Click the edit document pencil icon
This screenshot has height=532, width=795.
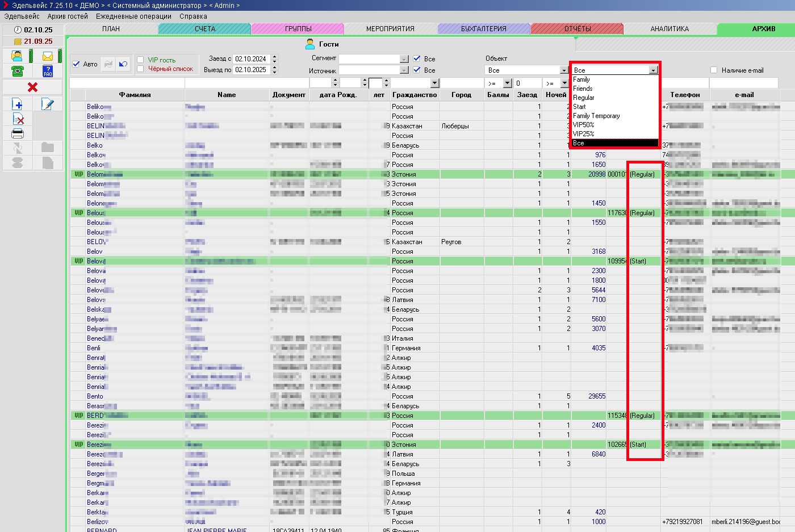(48, 104)
